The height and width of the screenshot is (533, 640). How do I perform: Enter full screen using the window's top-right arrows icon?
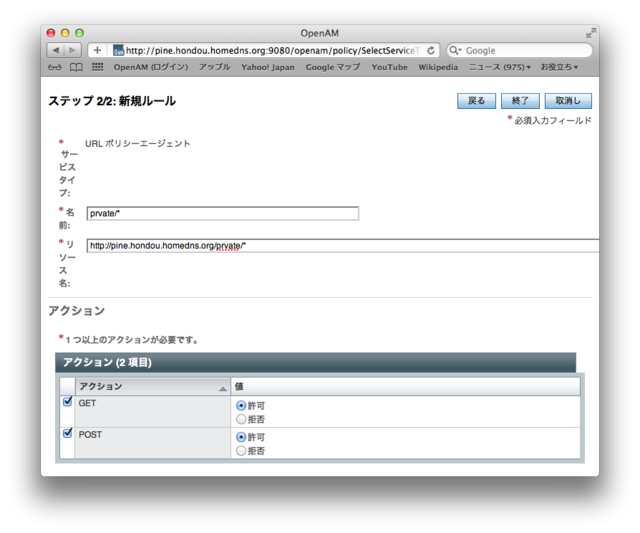[590, 33]
